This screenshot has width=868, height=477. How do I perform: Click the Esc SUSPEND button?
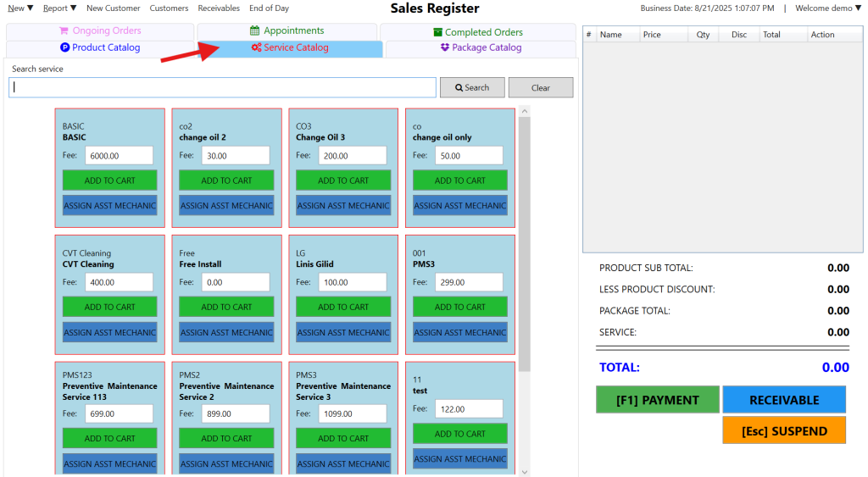pyautogui.click(x=784, y=430)
